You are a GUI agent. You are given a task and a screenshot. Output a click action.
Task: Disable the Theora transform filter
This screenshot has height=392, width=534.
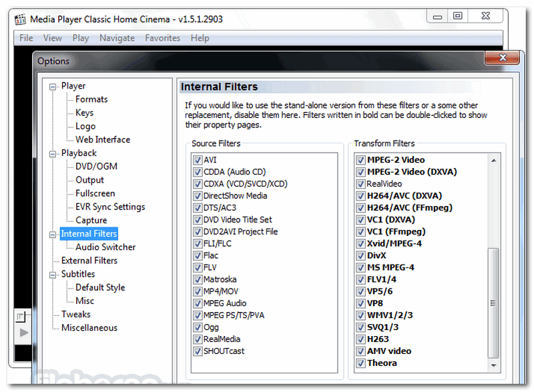coord(361,363)
